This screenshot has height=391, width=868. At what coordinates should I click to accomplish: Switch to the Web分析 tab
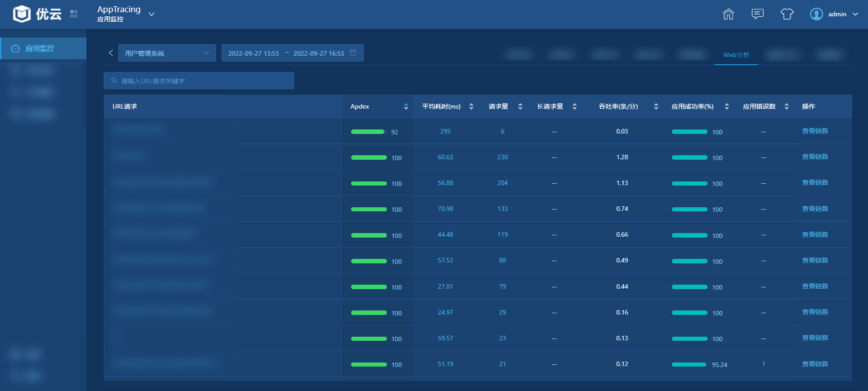click(736, 55)
